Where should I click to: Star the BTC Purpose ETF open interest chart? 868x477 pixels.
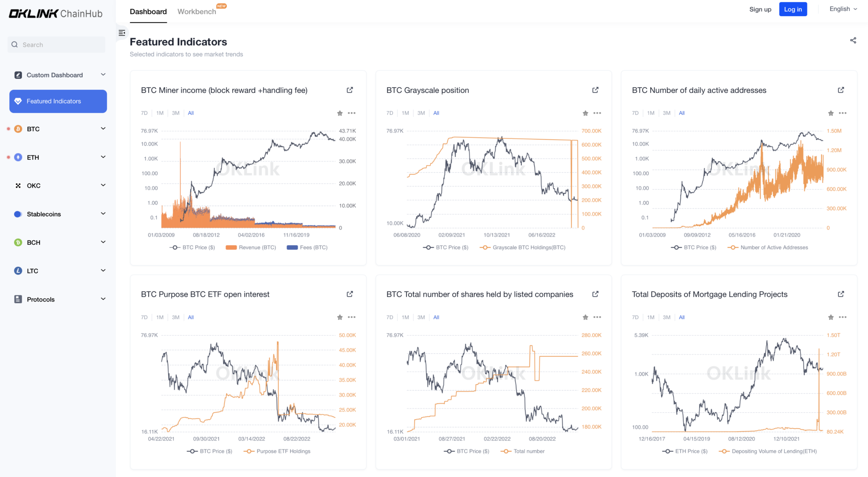pyautogui.click(x=340, y=317)
